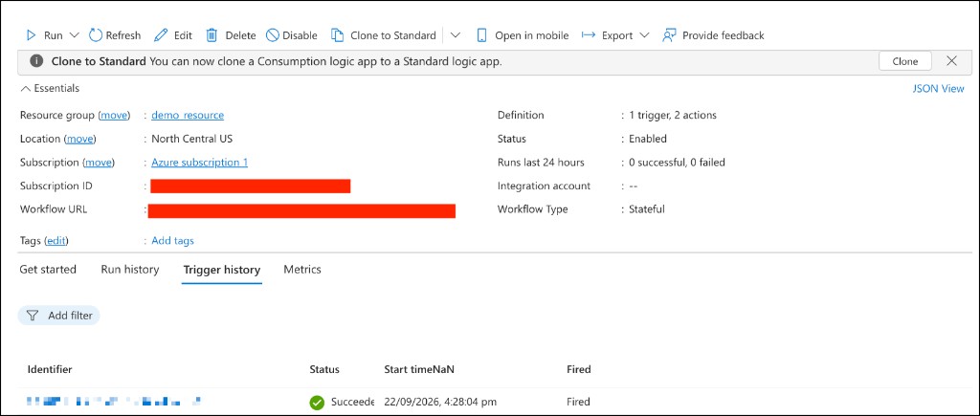Select '0 successful, 0 failed' runs text
The width and height of the screenshot is (980, 416).
tap(677, 163)
